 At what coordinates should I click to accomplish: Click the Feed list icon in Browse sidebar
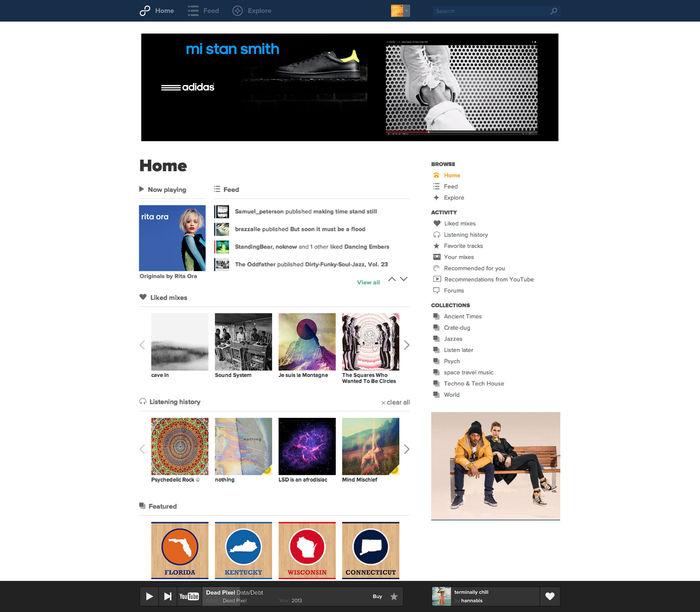[436, 186]
